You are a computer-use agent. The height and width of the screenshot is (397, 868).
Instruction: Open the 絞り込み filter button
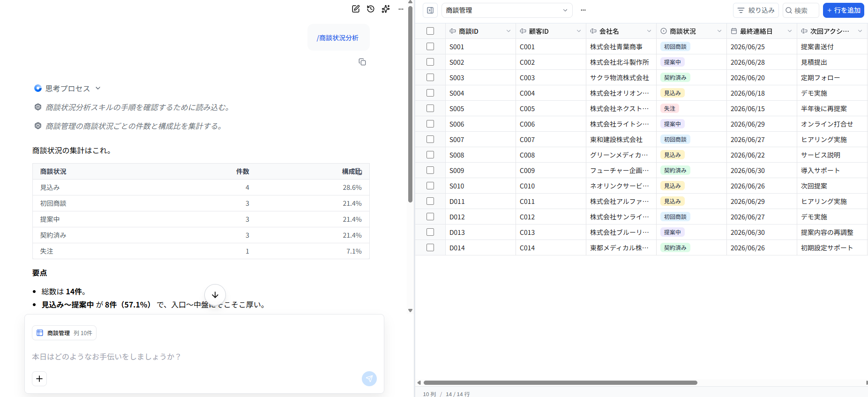756,10
